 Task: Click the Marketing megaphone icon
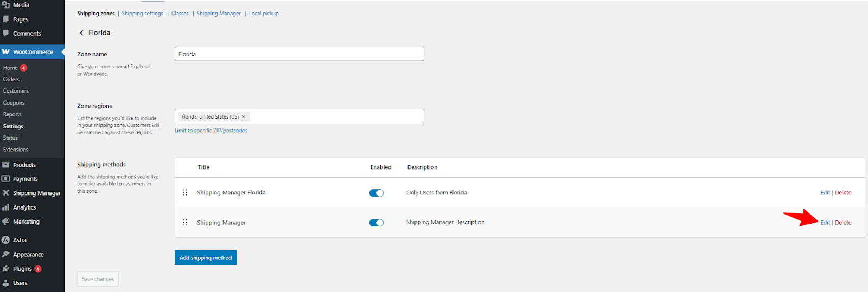[x=6, y=222]
